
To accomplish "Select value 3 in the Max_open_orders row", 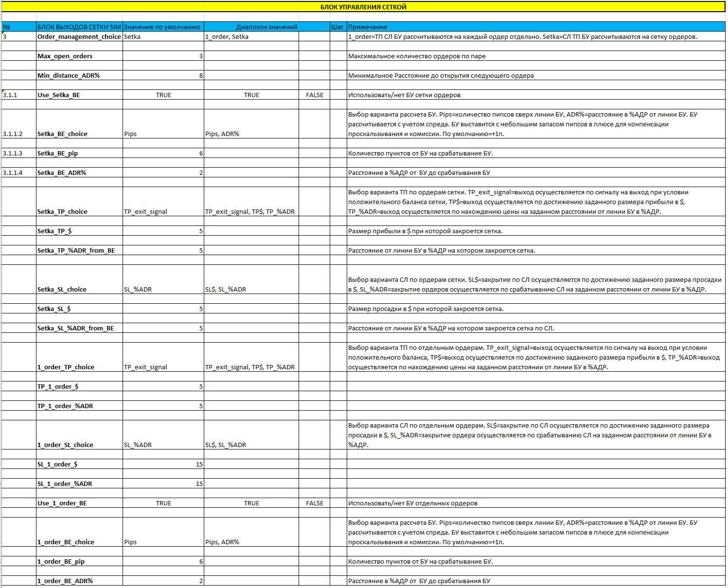I will 163,56.
